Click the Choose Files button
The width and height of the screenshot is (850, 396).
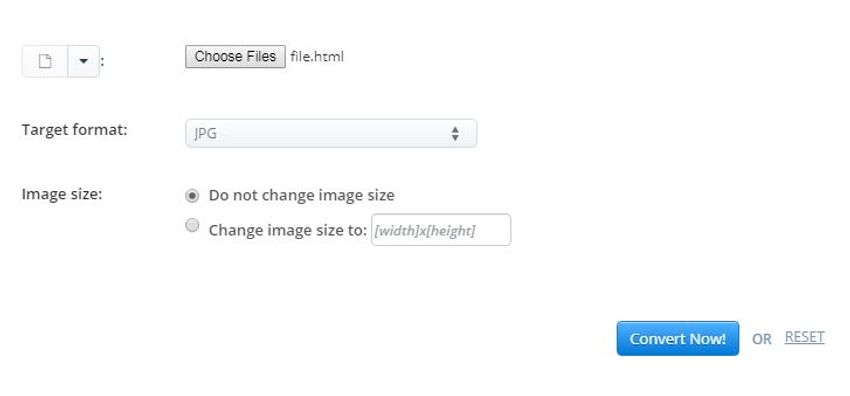[235, 56]
